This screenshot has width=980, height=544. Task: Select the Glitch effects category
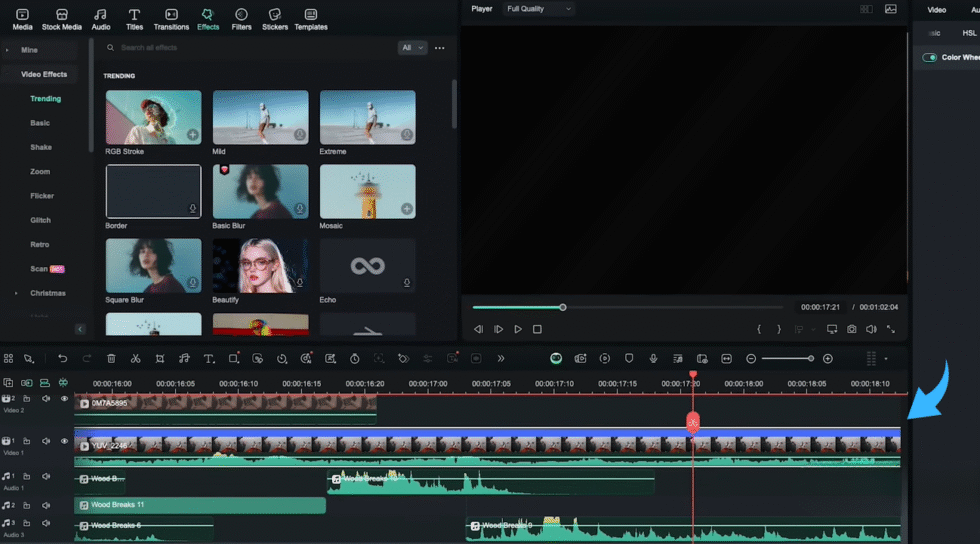pyautogui.click(x=40, y=220)
